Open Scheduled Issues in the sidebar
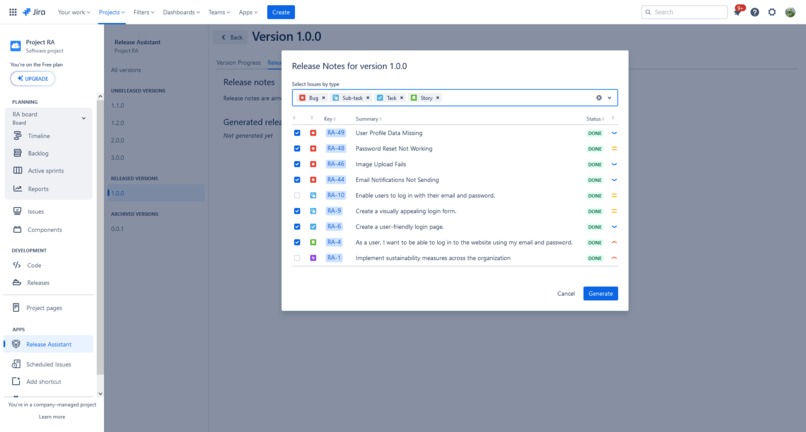This screenshot has height=432, width=806. pos(49,364)
